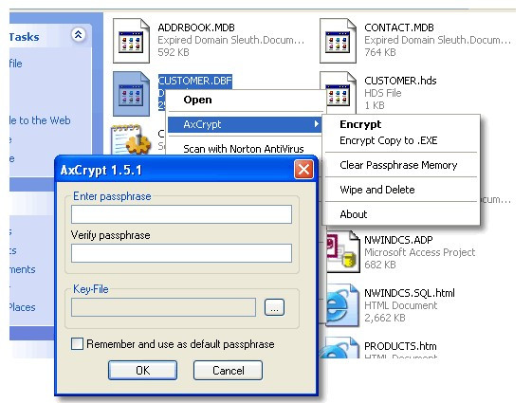Click the PRODUCTS.htm file name

tap(400, 346)
